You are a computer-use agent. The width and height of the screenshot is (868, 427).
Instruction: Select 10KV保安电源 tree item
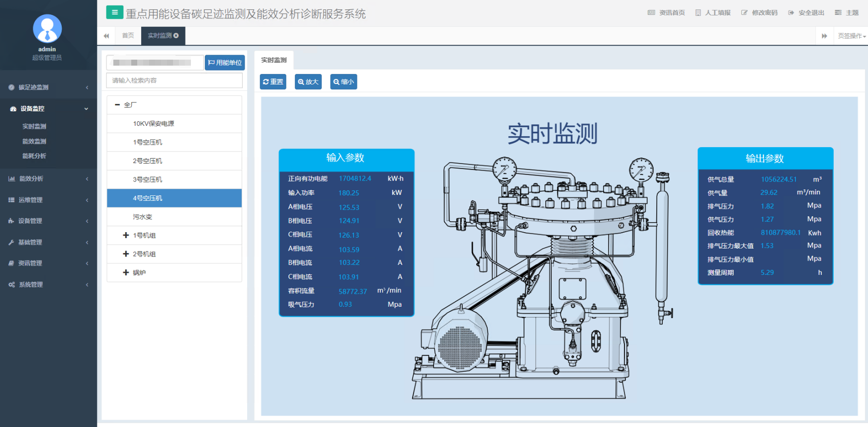click(x=174, y=124)
